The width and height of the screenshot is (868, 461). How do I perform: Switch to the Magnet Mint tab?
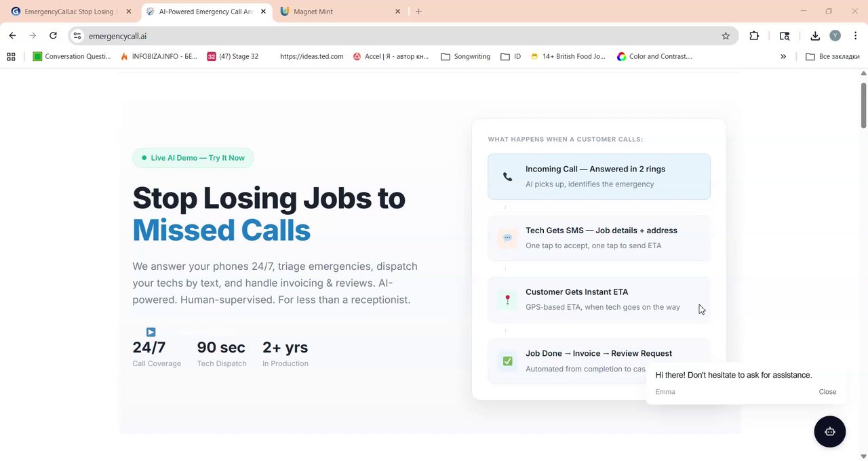(x=313, y=12)
